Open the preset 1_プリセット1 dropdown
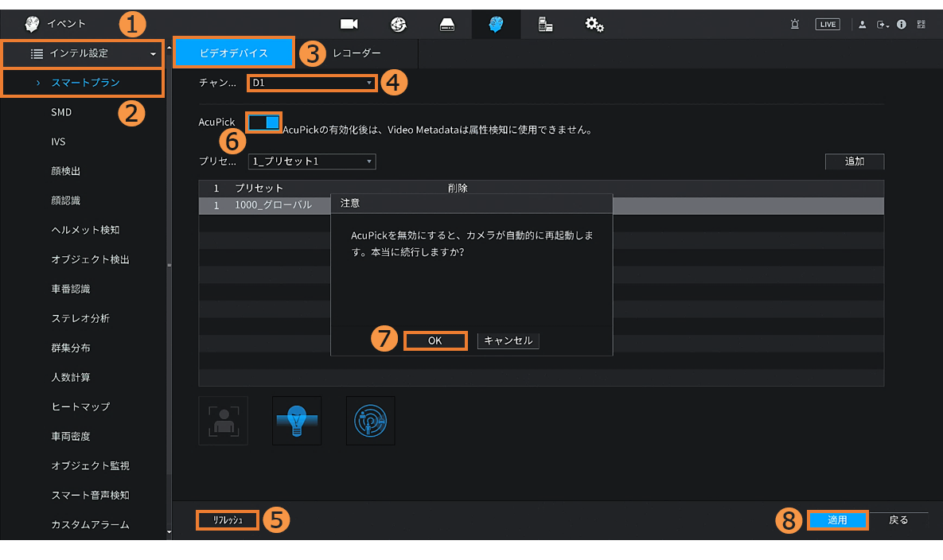Screen dimensions: 943x560 [312, 161]
